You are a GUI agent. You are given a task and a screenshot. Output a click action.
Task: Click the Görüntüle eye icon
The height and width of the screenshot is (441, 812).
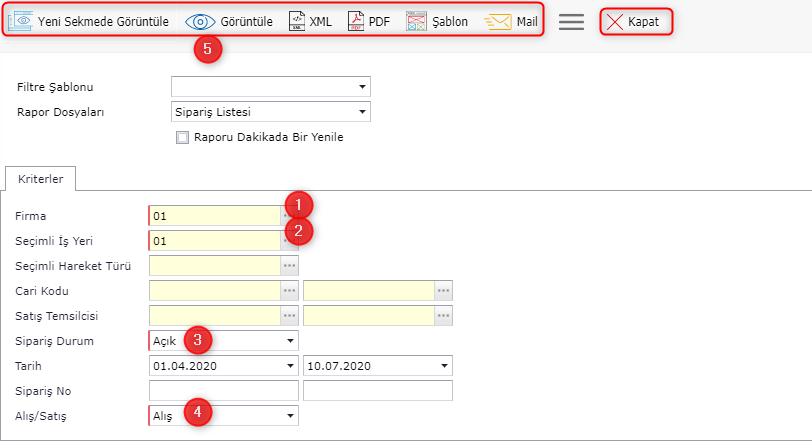pyautogui.click(x=200, y=22)
